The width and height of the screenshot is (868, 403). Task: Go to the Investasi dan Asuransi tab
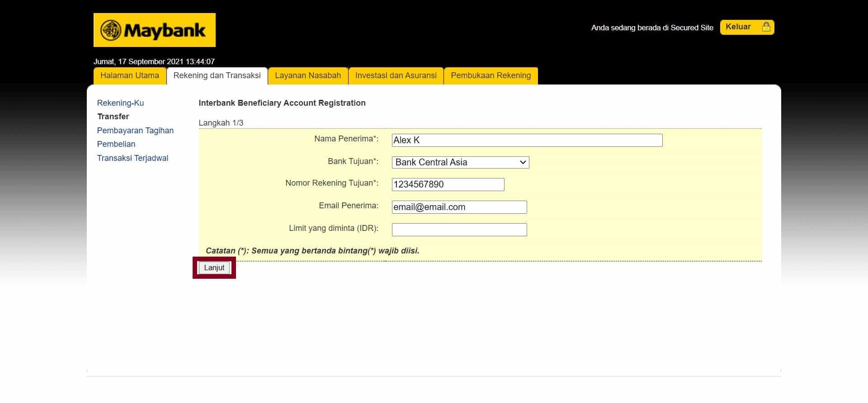(396, 75)
